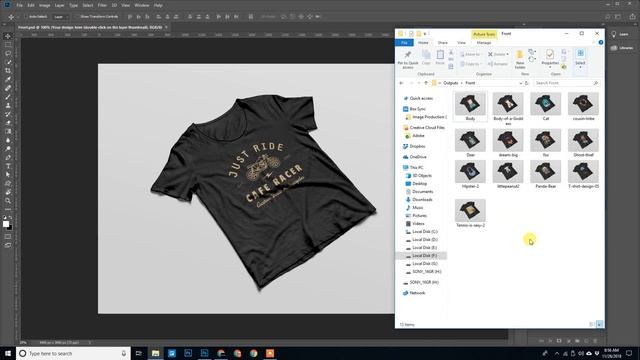
Task: Click Explorer back navigation arrow
Action: point(401,83)
